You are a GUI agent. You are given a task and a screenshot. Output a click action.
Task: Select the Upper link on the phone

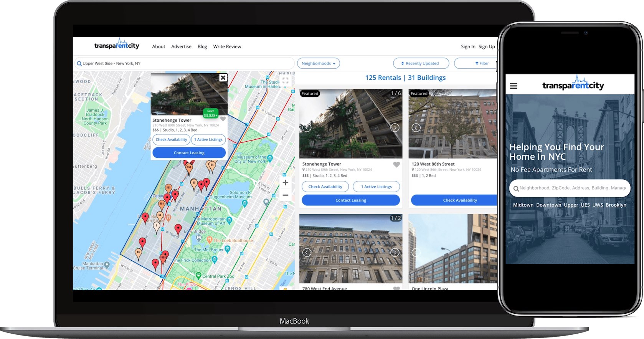pyautogui.click(x=571, y=205)
